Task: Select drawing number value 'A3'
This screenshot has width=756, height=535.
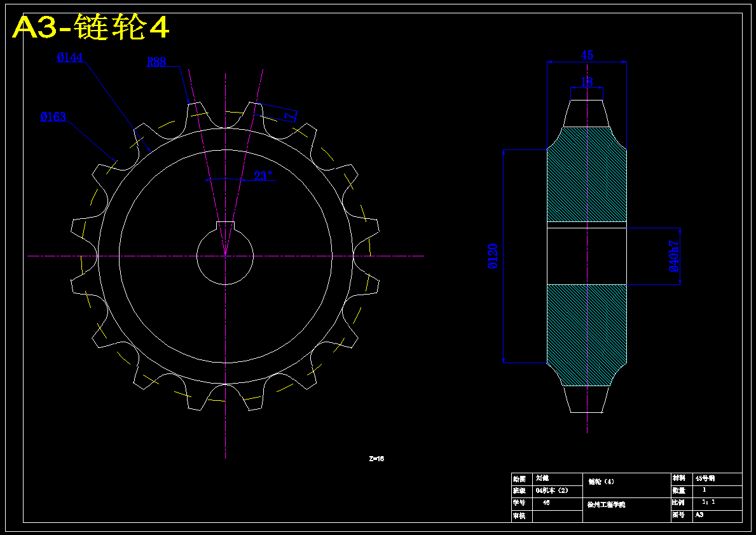Action: pyautogui.click(x=699, y=515)
